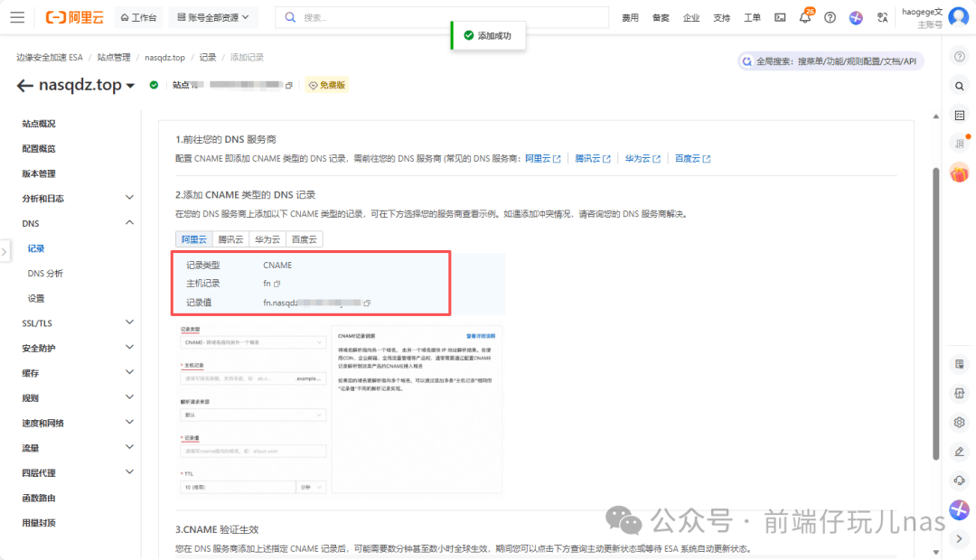Open the notification bell

[804, 18]
